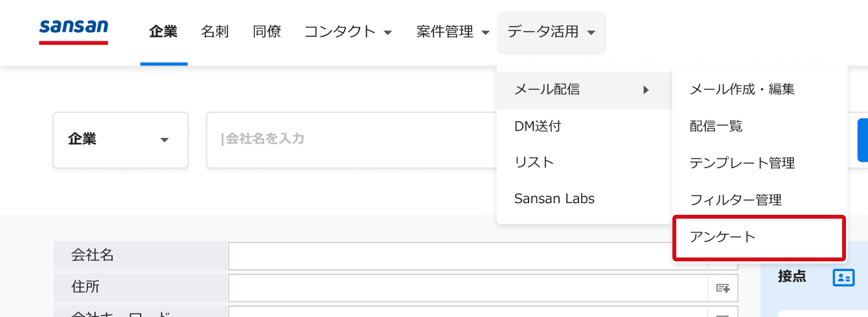The width and height of the screenshot is (868, 317).
Task: Click the Sansan logo
Action: coord(73,32)
